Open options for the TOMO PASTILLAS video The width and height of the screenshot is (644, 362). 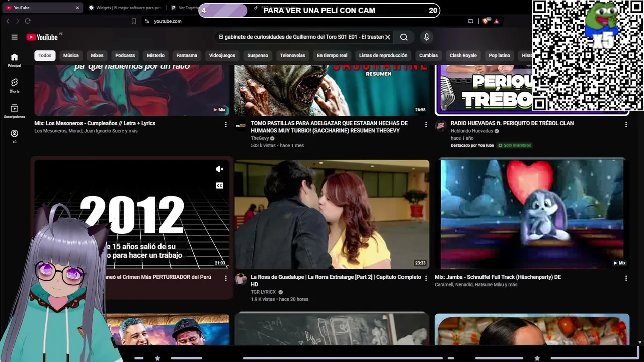tap(426, 124)
